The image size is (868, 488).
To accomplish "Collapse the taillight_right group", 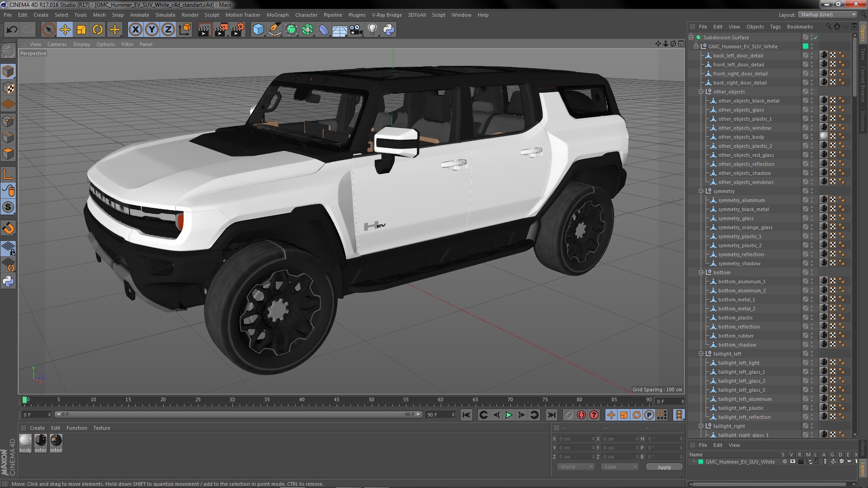I will point(701,426).
